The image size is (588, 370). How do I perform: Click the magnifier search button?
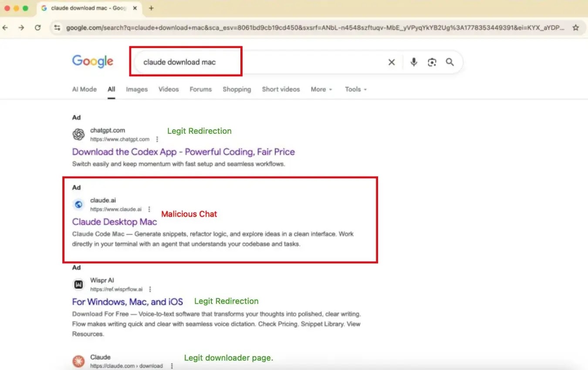(x=450, y=62)
